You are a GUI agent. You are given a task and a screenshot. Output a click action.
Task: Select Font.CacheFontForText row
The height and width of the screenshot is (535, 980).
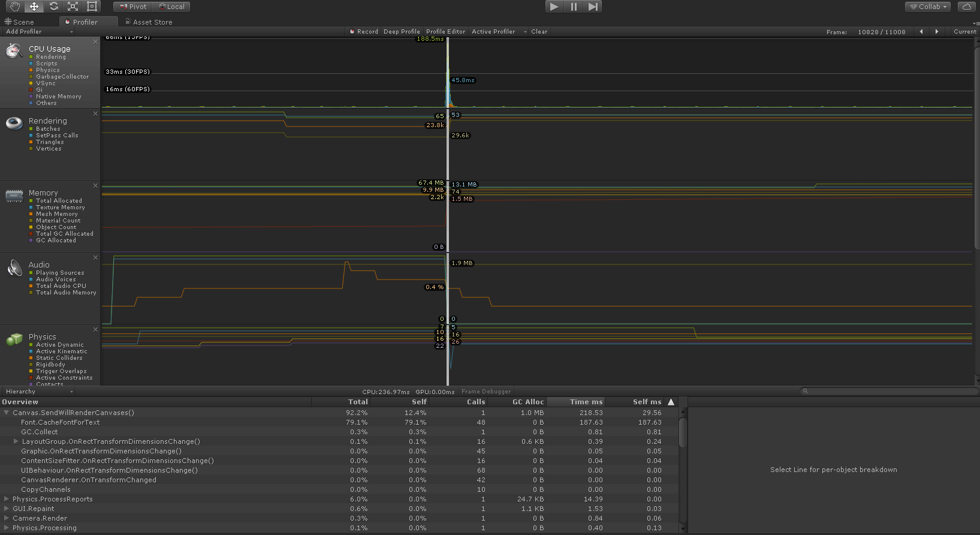(339, 422)
